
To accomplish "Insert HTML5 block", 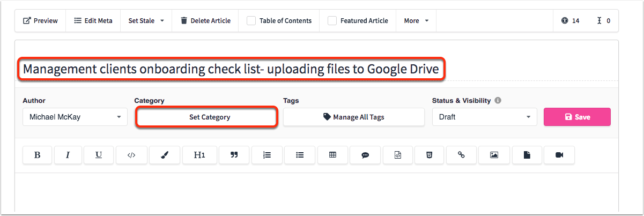I will pos(429,155).
